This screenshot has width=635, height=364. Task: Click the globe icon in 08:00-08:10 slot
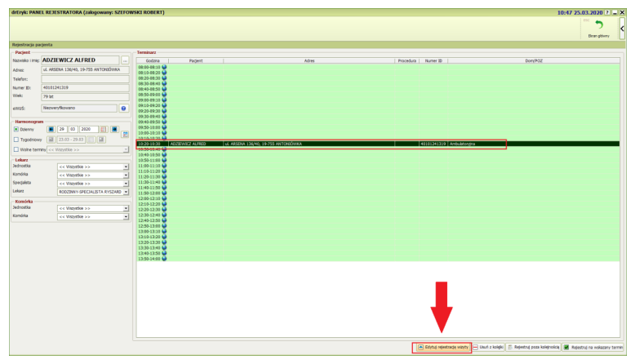click(x=165, y=67)
